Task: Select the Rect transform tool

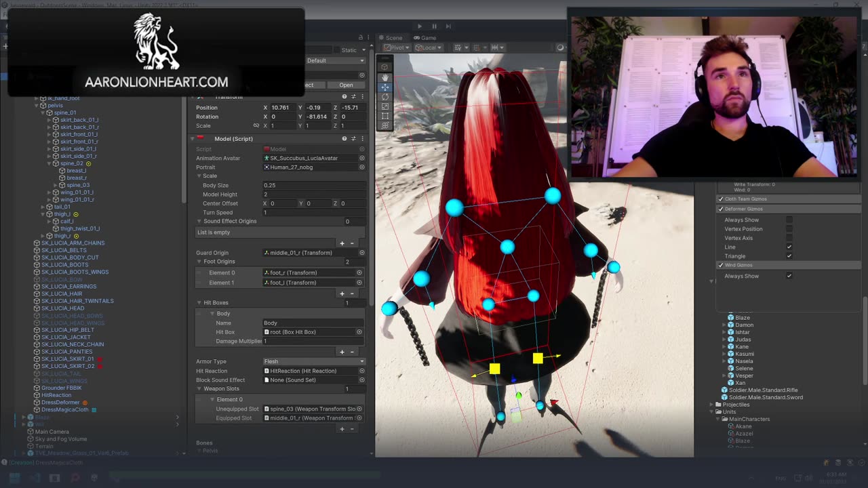Action: click(x=385, y=116)
